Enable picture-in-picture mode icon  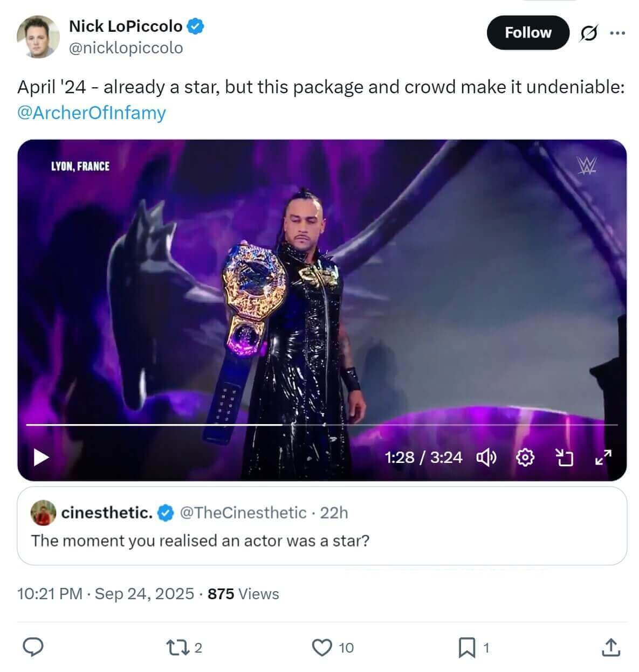(564, 458)
